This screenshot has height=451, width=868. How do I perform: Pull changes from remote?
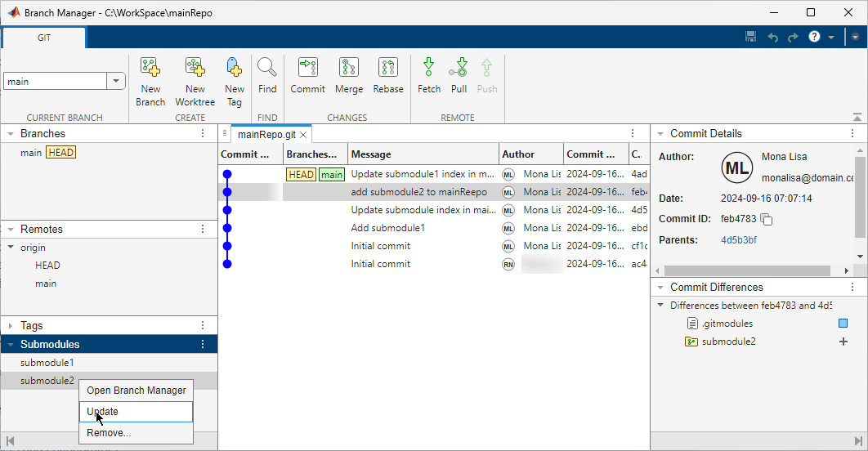coord(459,69)
